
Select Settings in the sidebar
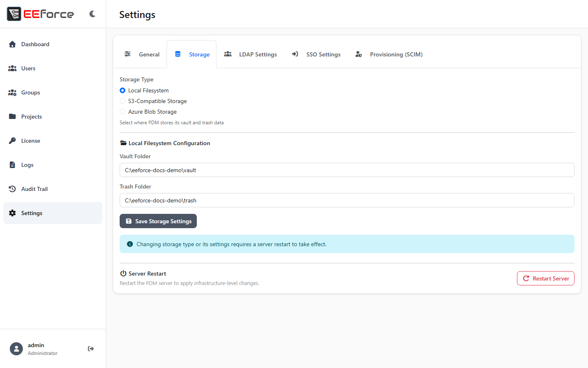[x=53, y=213]
